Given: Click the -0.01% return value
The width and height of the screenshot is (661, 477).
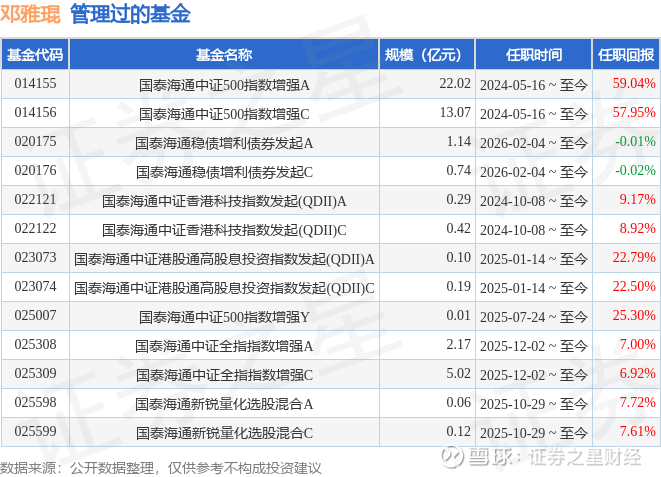Looking at the screenshot, I should pos(635,142).
